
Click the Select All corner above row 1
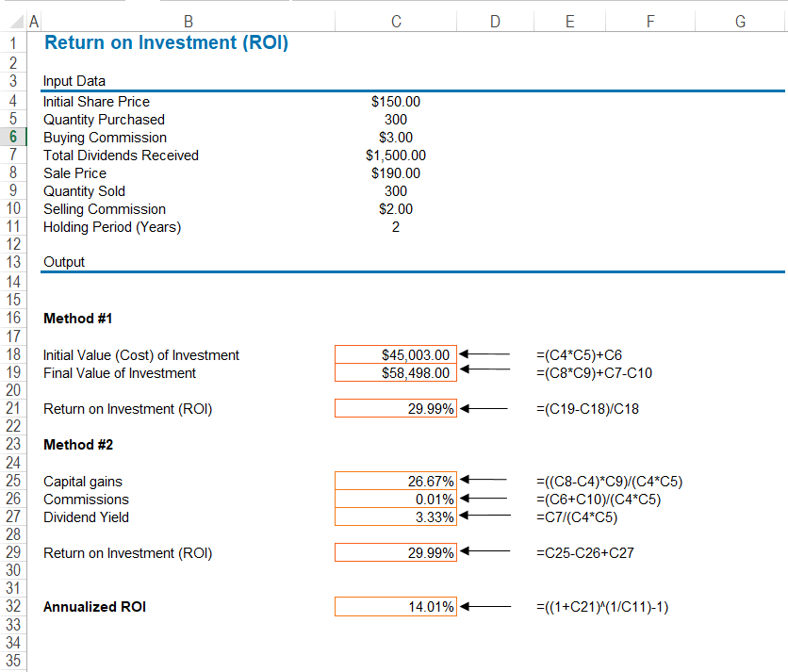tap(15, 19)
